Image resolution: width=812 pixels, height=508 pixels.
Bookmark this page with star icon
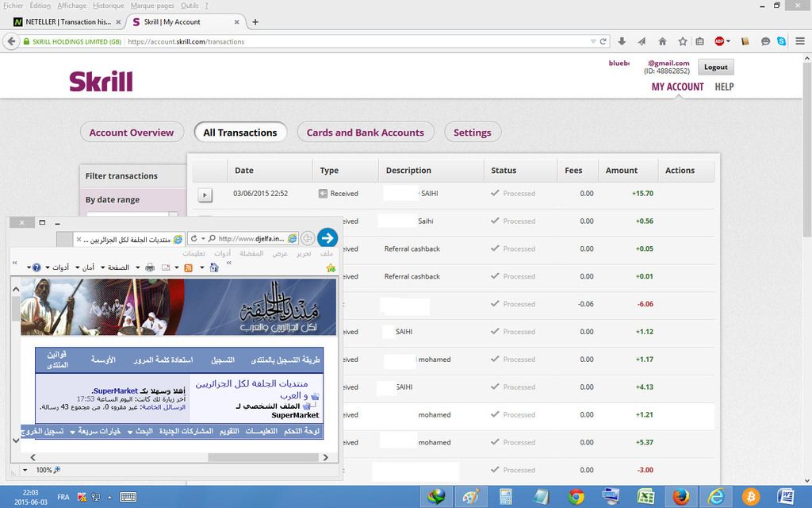pyautogui.click(x=683, y=41)
